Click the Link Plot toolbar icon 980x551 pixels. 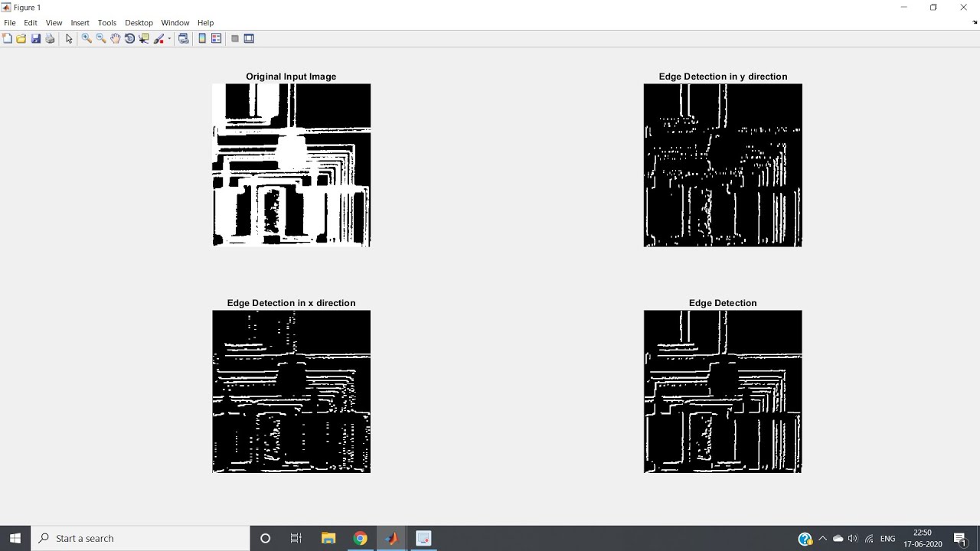(x=184, y=38)
